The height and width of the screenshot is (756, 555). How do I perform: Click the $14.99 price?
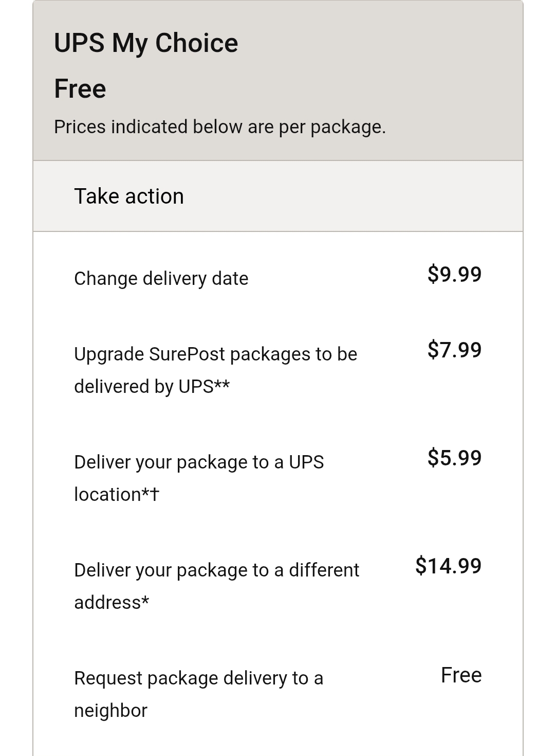click(x=448, y=566)
